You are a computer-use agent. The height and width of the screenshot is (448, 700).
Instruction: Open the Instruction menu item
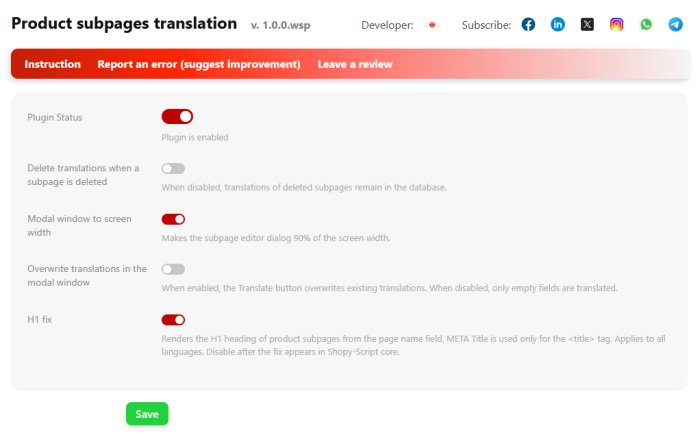pyautogui.click(x=53, y=64)
